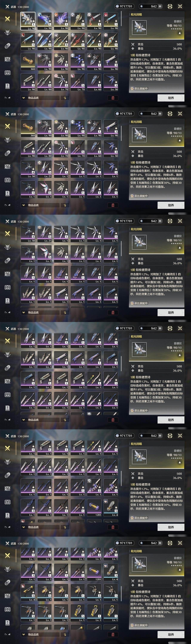This screenshot has width=191, height=644.
Task: Select the first Lv. 90 rectifier in the topmost grid
Action: click(x=28, y=21)
